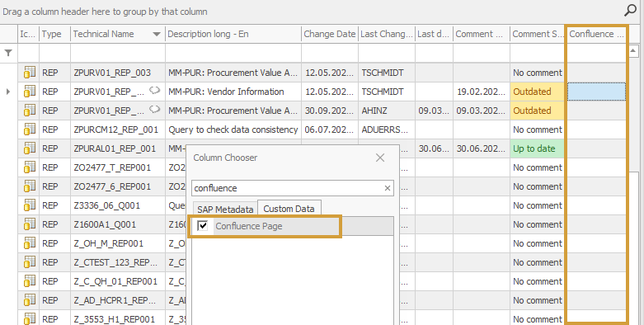
Task: Select the Z_CTEST_123_REP... technical name cell
Action: (x=118, y=262)
